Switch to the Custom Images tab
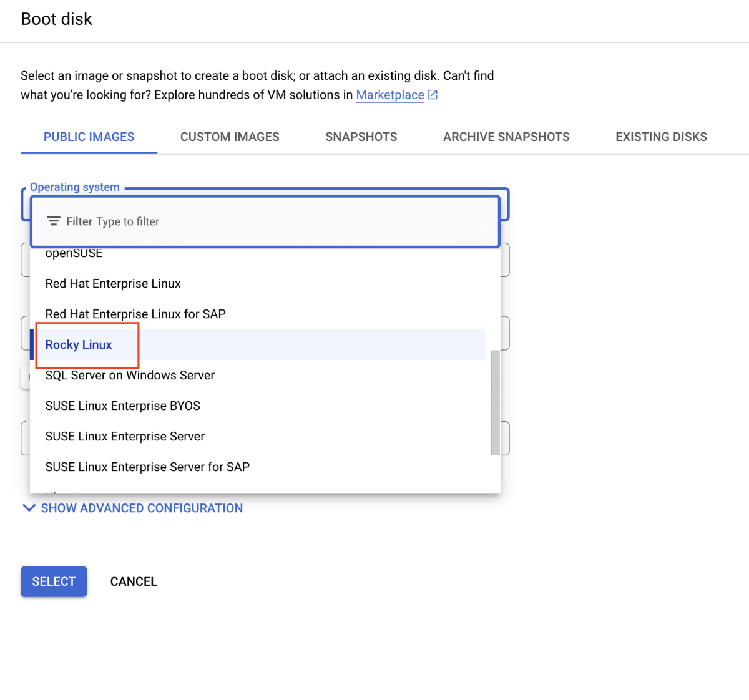Viewport: 749px width, 700px height. point(230,137)
